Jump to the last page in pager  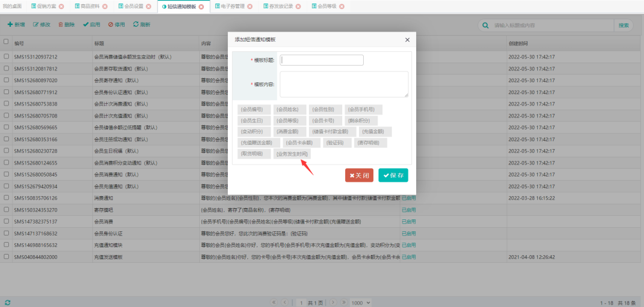coord(344,303)
